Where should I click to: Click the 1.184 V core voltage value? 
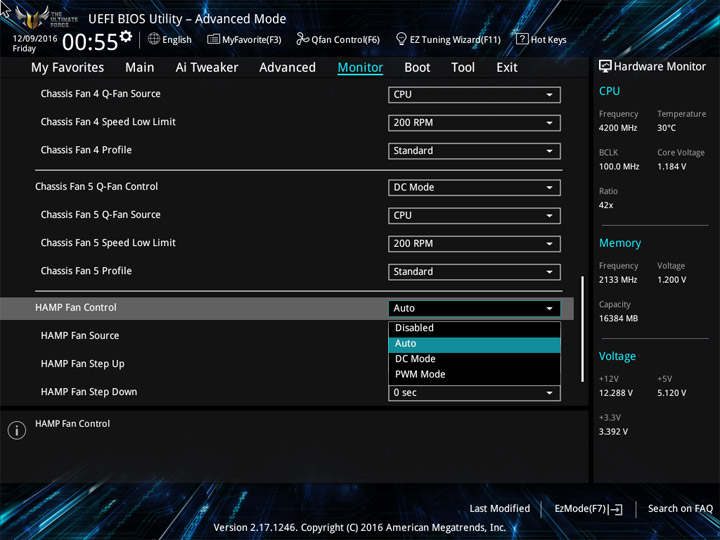pos(671,167)
